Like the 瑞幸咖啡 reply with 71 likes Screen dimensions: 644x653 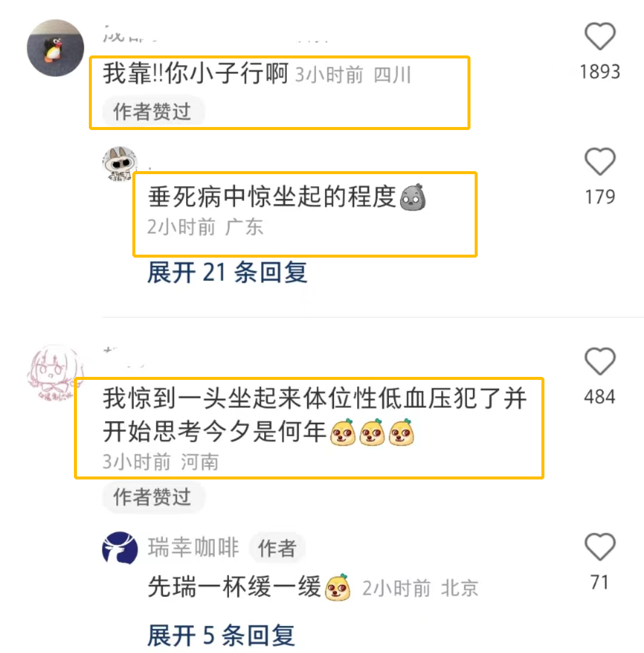600,546
